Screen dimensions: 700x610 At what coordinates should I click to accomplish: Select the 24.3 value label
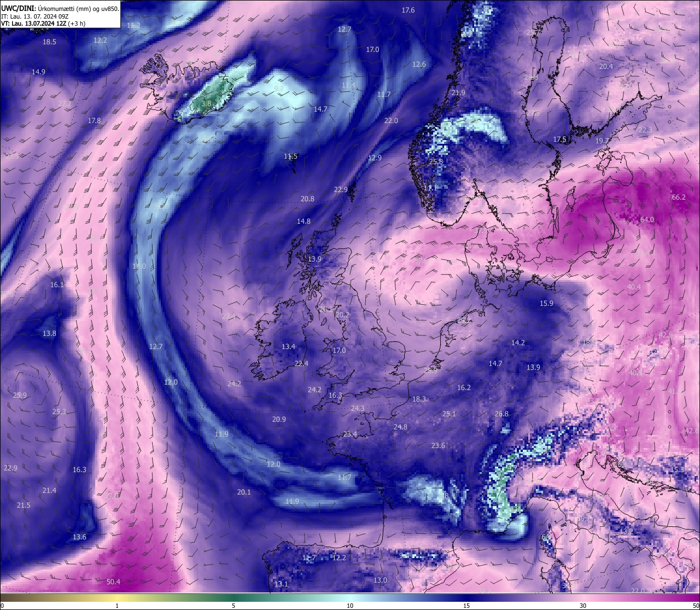(x=358, y=408)
